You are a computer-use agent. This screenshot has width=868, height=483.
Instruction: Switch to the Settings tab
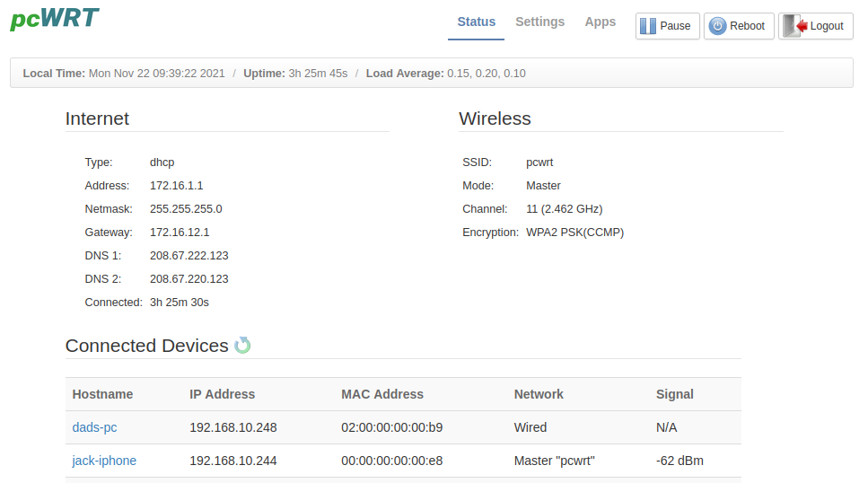[539, 22]
